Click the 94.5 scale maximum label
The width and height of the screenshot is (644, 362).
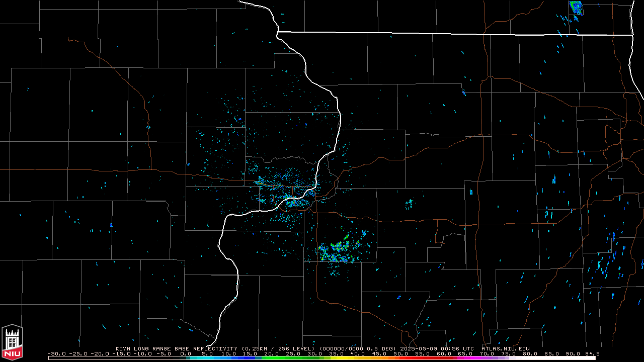click(592, 353)
